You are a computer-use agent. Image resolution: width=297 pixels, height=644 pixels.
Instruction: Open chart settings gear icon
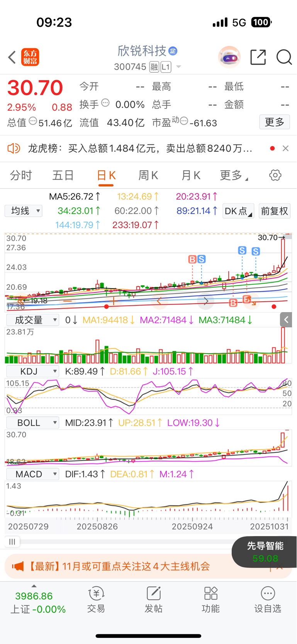pos(275,175)
